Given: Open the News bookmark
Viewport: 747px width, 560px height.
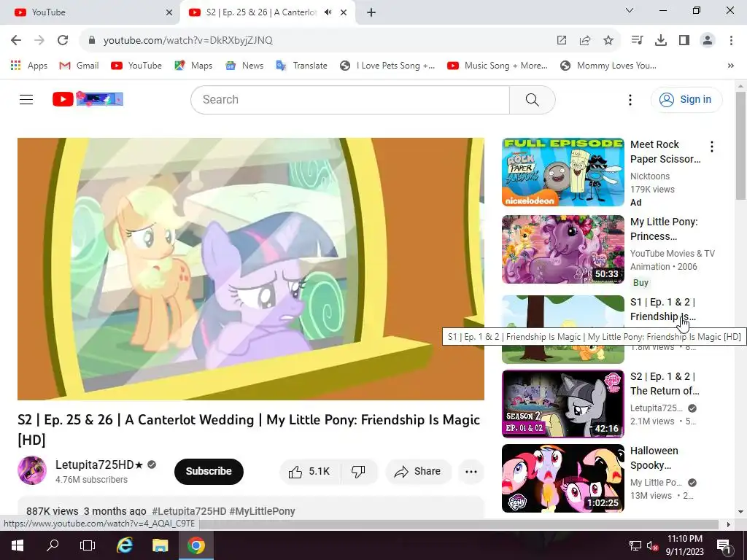Looking at the screenshot, I should pyautogui.click(x=244, y=66).
